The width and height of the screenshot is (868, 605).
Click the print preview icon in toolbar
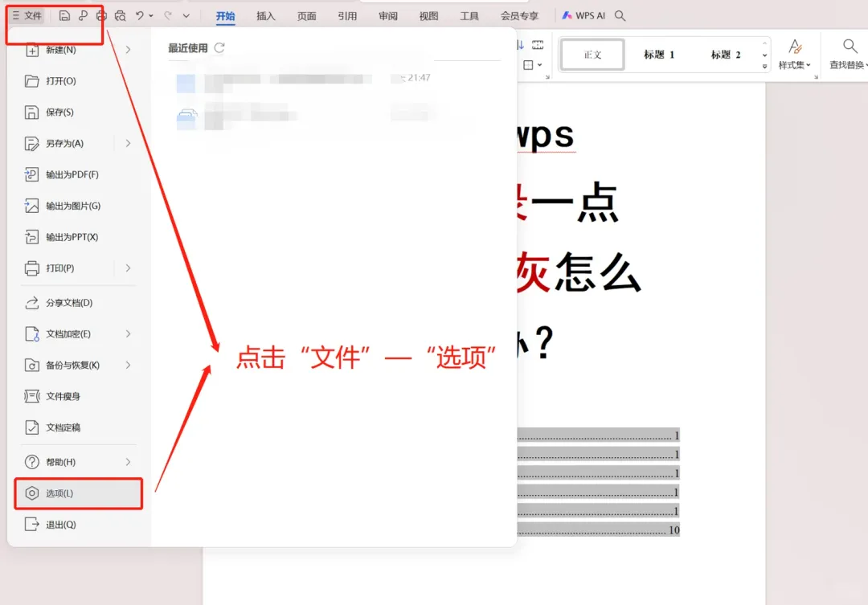pyautogui.click(x=120, y=15)
